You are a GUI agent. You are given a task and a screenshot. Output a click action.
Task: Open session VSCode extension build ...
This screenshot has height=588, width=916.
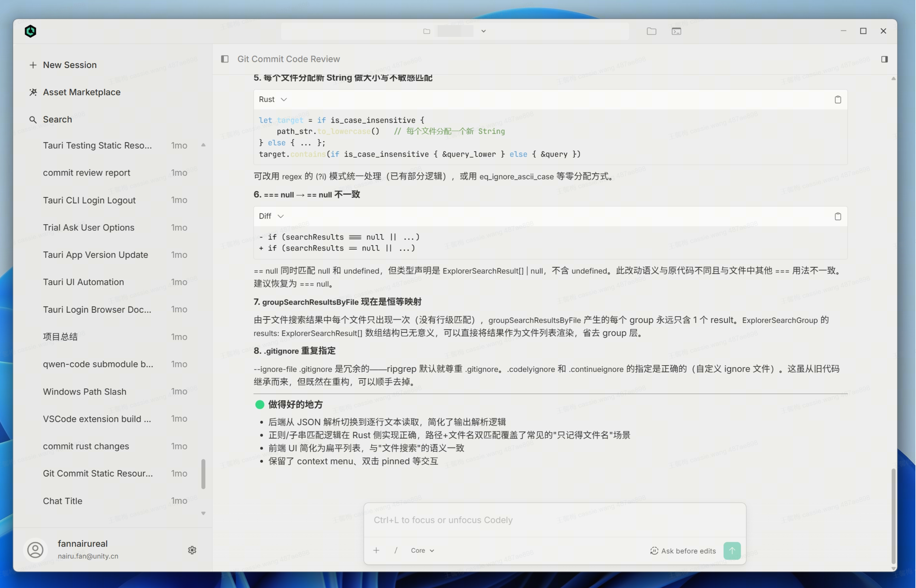[115, 419]
